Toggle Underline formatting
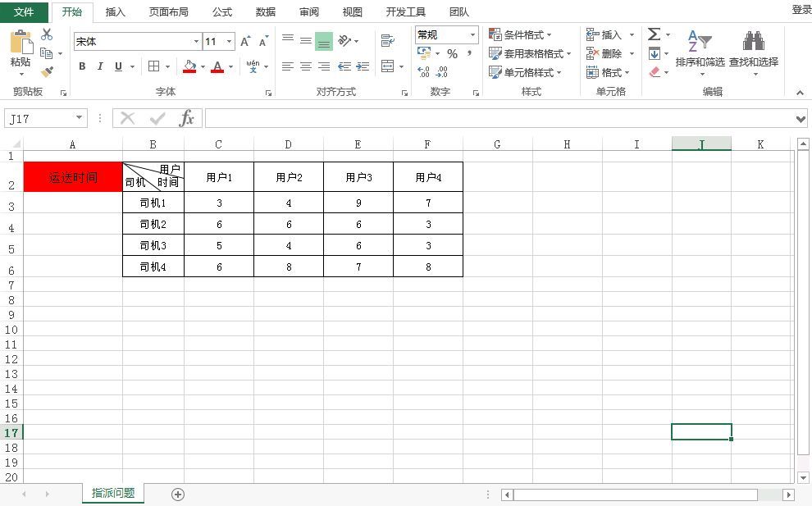The height and width of the screenshot is (506, 812). point(119,66)
